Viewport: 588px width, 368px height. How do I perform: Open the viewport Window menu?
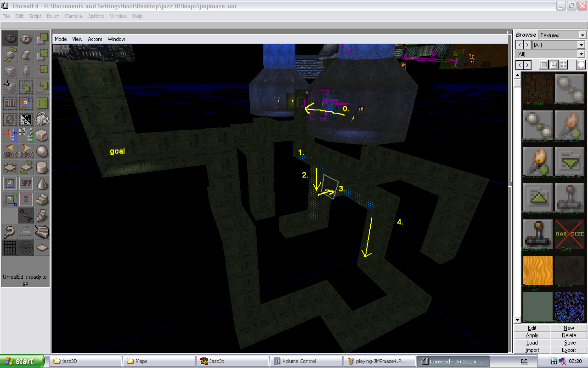point(117,39)
